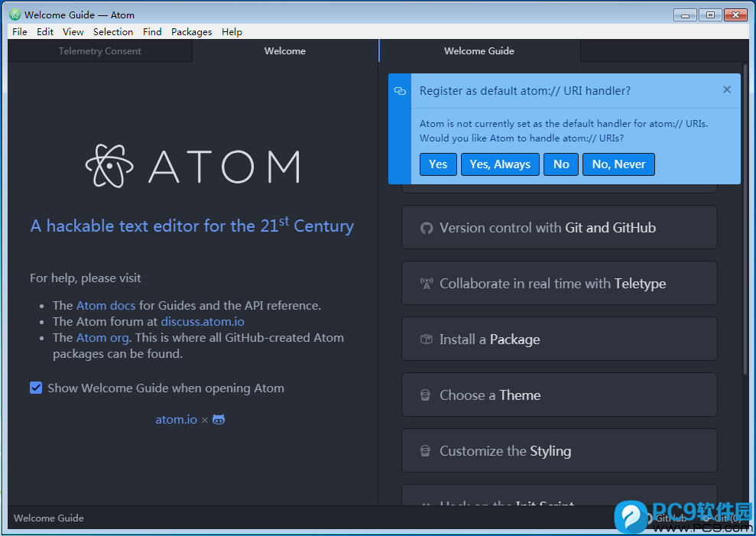Click the Atom logo on the Welcome page

click(x=193, y=166)
